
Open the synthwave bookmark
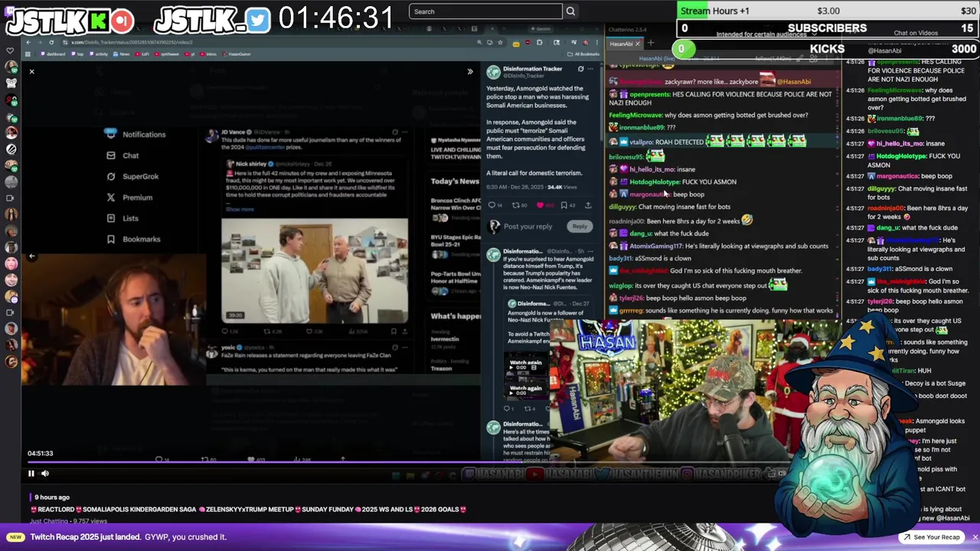[168, 54]
